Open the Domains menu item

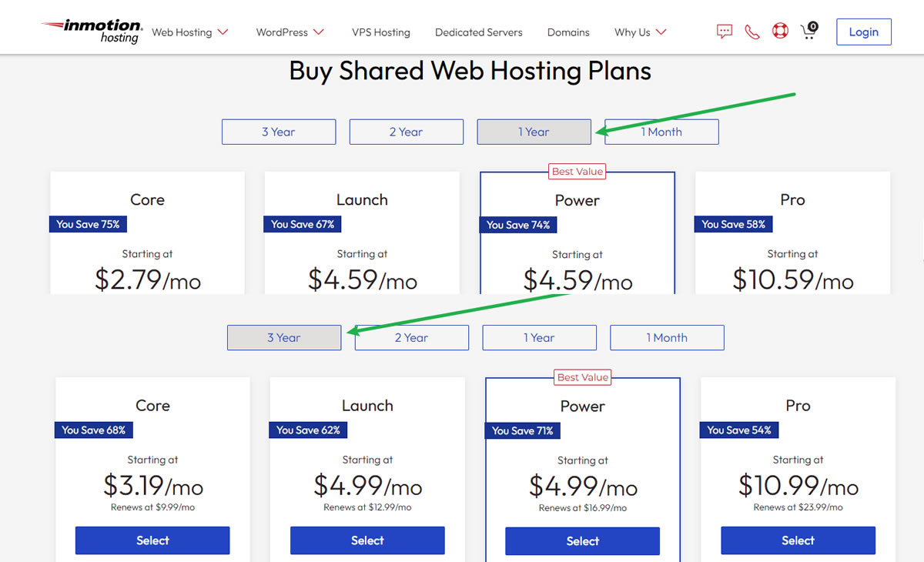568,32
